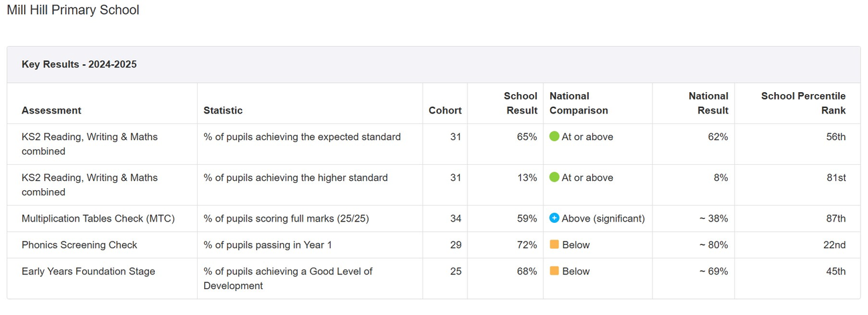Click the orange square in the Phonics Screening row

point(554,245)
